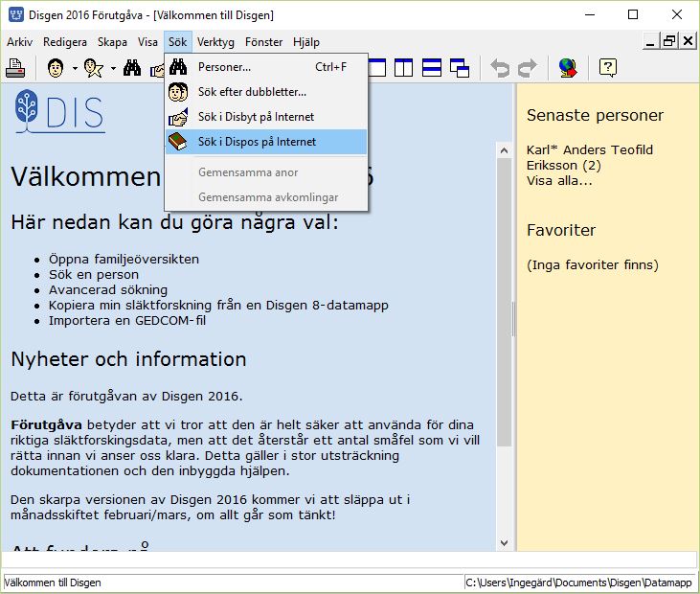Click the binoculars search toolbar icon

132,68
